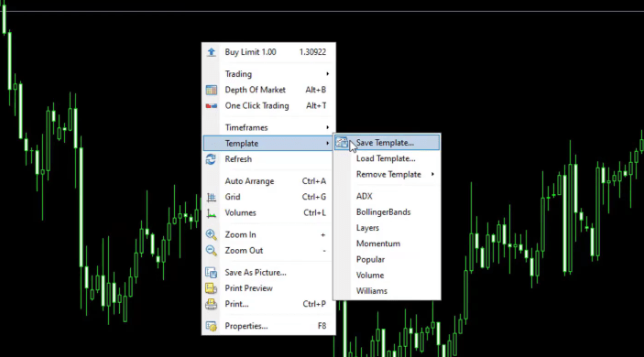Click the Ctrl+G shortcut text
Viewport: 644px width, 357px height.
pos(314,197)
